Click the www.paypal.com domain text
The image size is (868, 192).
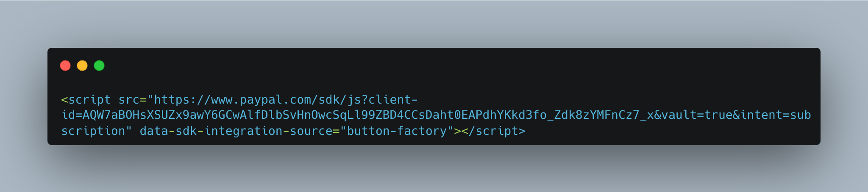point(261,100)
